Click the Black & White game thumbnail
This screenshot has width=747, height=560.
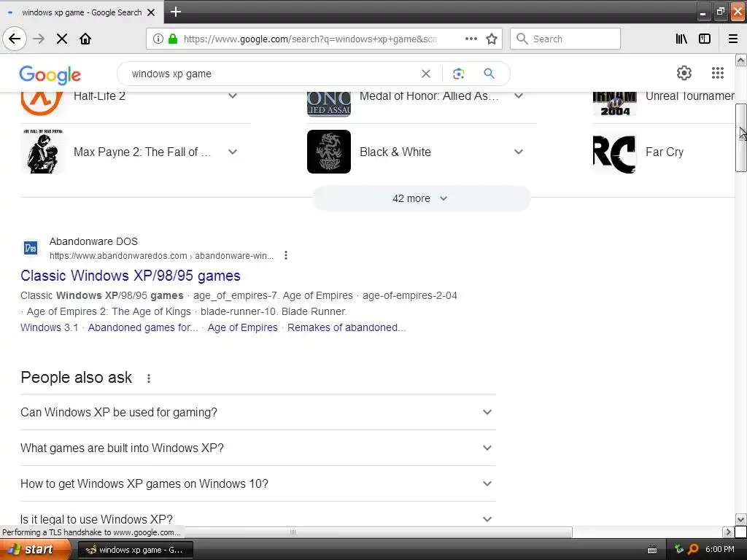329,152
